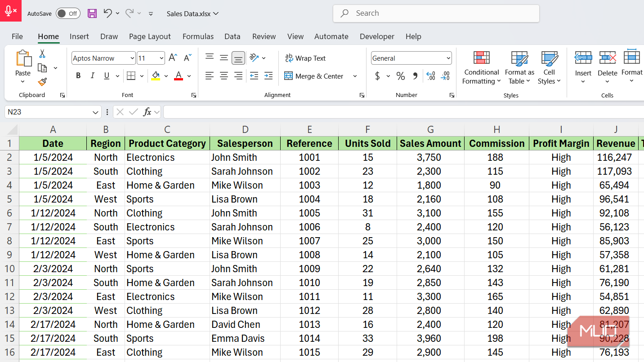Align text right
This screenshot has height=362, width=644.
point(238,76)
